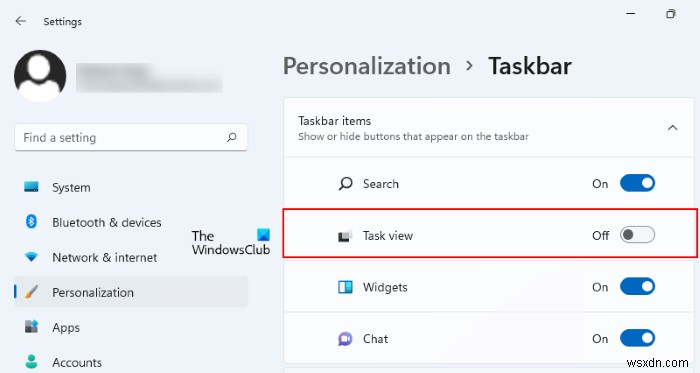Turn off the Search toggle
Image resolution: width=700 pixels, height=373 pixels.
tap(637, 183)
